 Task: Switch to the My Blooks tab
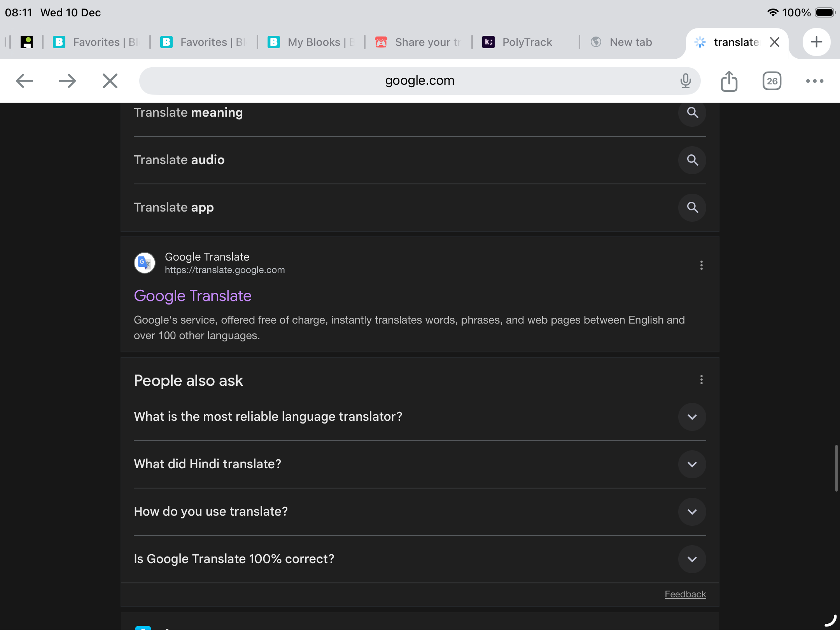[311, 42]
